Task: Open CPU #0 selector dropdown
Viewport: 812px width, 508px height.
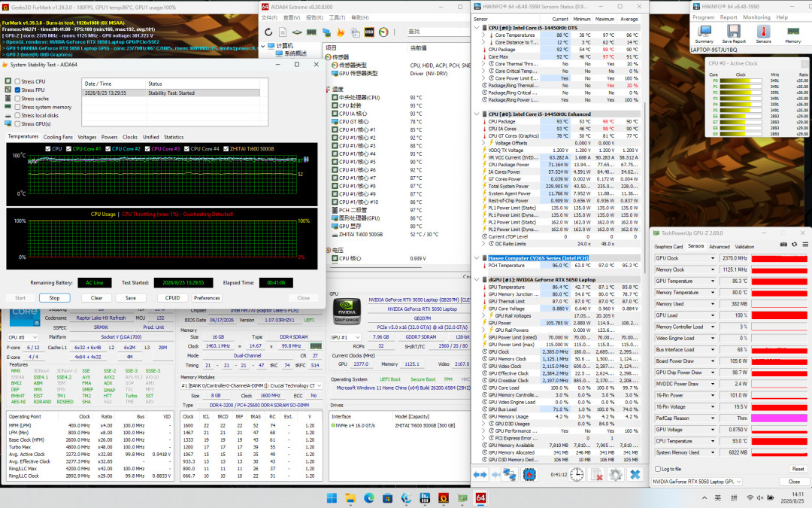Action: pyautogui.click(x=23, y=337)
